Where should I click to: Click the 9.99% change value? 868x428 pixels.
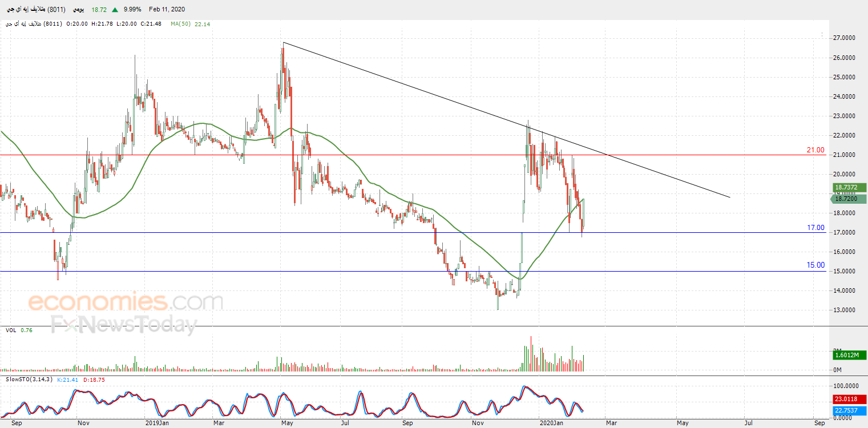tap(132, 10)
